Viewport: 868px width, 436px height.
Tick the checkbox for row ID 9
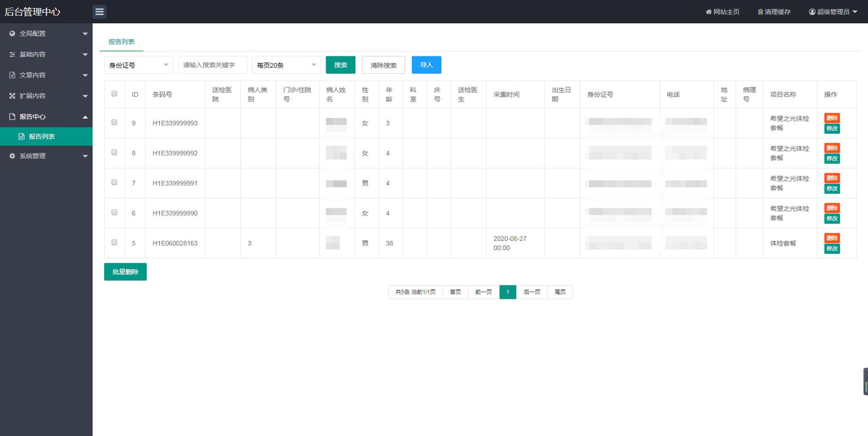pos(114,123)
